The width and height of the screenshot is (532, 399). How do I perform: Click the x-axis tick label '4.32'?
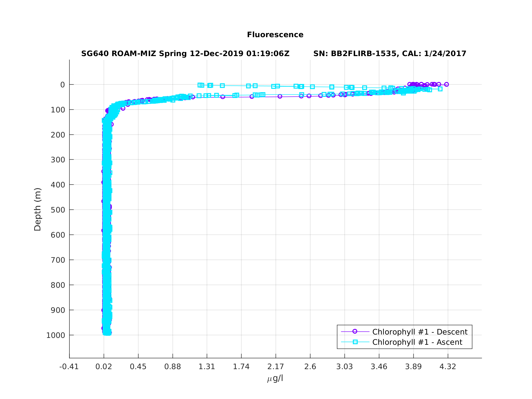[x=448, y=367]
